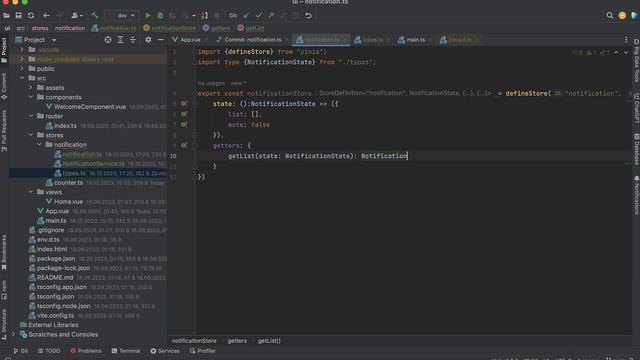
Task: Click the Git commit checkmark icon
Action: [x=258, y=16]
